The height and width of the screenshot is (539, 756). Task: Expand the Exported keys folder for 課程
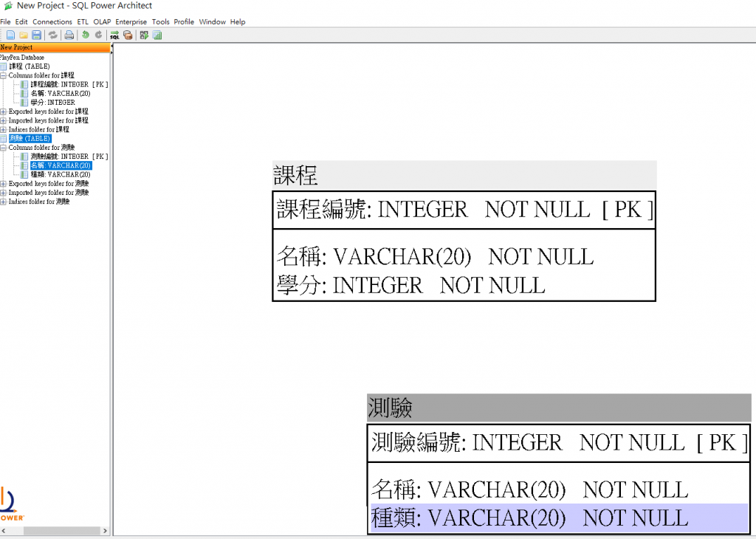point(3,111)
